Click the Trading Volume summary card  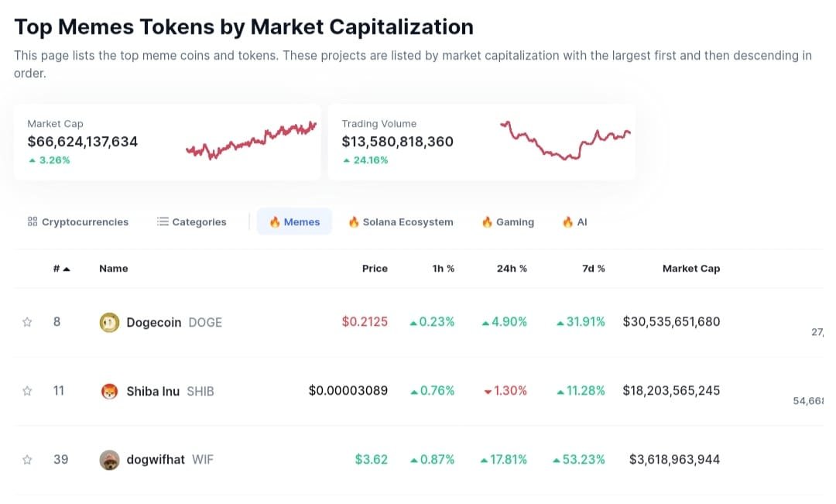click(481, 142)
